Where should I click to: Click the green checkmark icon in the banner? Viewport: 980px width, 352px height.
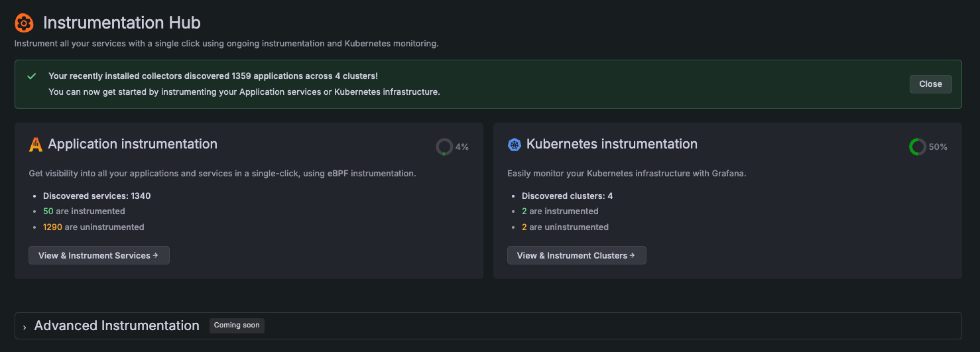(x=31, y=76)
